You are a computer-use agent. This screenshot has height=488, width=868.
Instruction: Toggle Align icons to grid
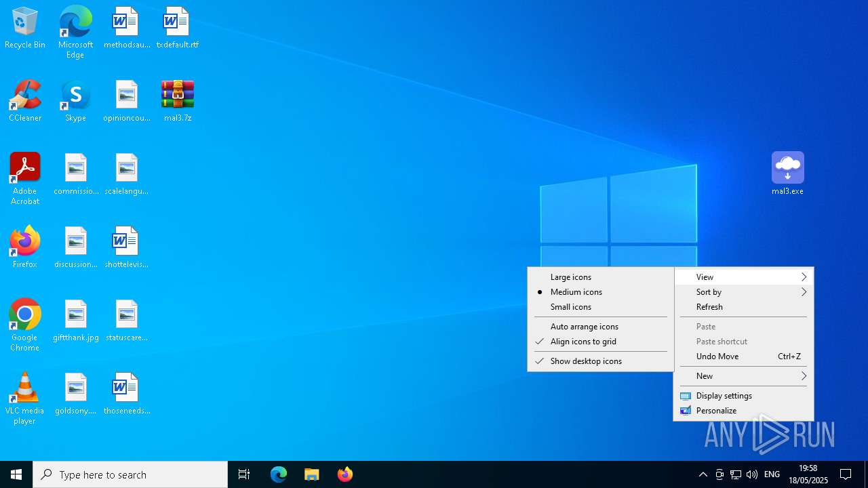click(600, 342)
